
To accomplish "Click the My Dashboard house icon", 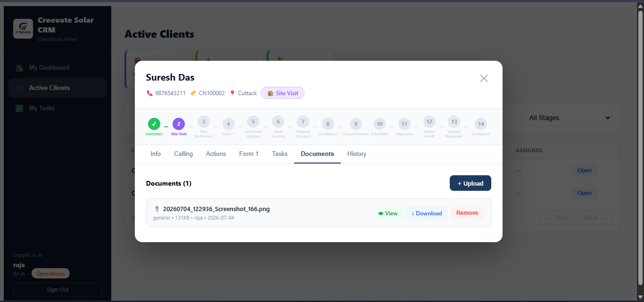I will click(19, 68).
